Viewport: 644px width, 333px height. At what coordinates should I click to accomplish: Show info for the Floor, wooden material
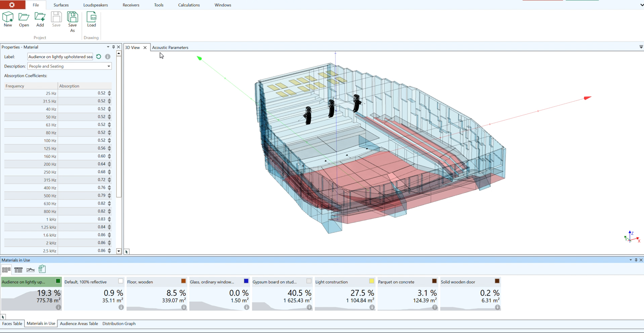(184, 307)
